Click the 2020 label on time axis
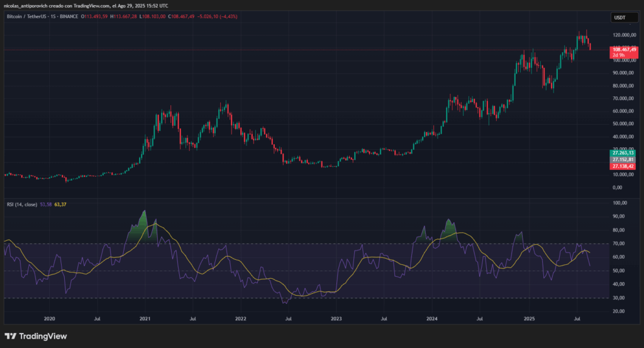 click(x=50, y=319)
